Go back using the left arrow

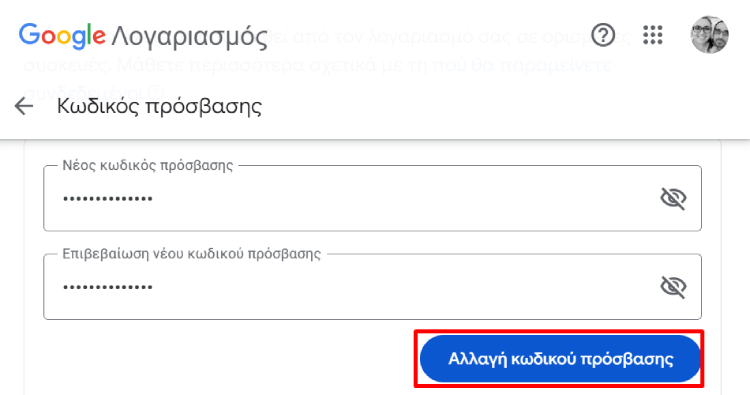pos(24,106)
